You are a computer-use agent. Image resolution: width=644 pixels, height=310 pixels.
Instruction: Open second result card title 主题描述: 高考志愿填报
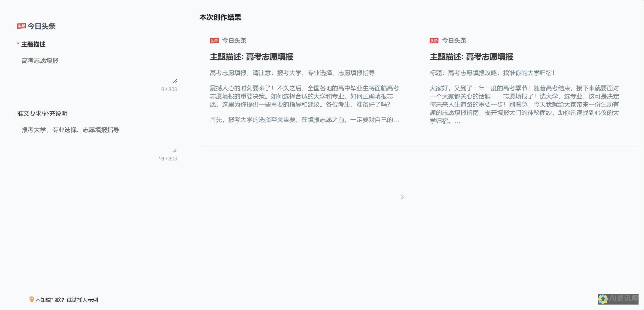(x=471, y=57)
